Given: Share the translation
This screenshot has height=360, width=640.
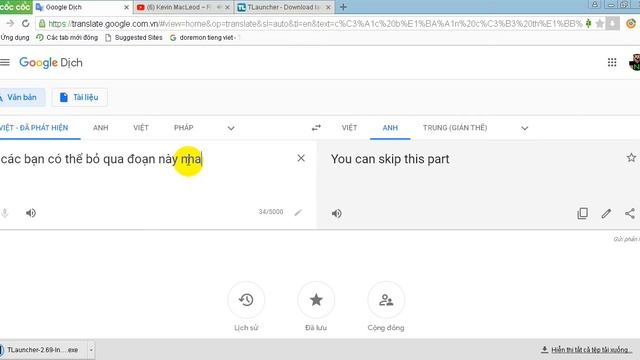Looking at the screenshot, I should (630, 213).
